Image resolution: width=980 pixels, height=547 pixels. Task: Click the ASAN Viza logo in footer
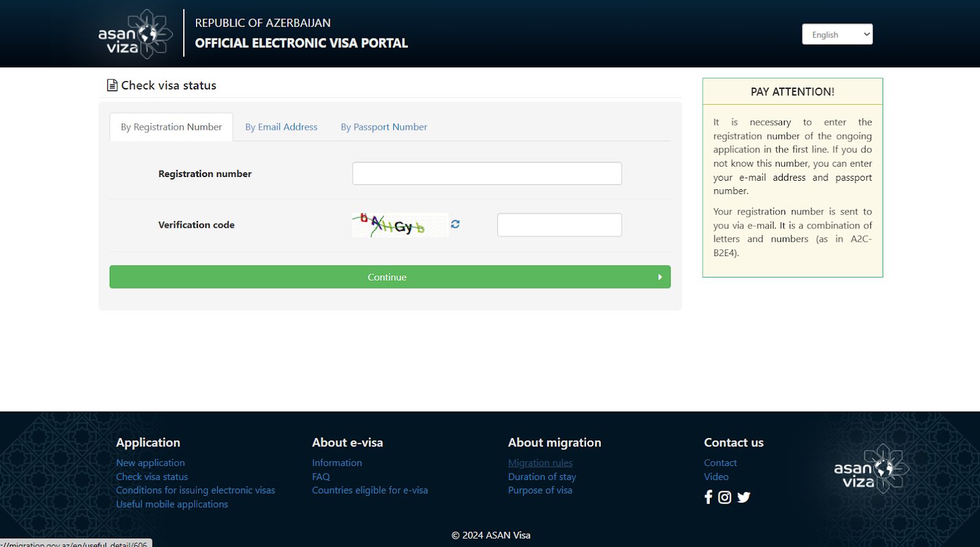[x=872, y=469]
